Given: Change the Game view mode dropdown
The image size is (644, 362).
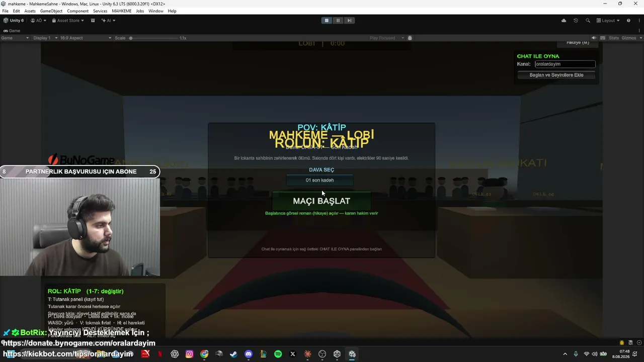Looking at the screenshot, I should point(15,38).
